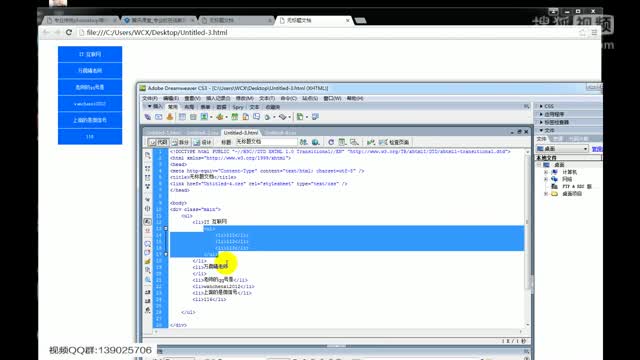Image resolution: width=640 pixels, height=360 pixels.
Task: Expand the 桌面项目 folder node
Action: (546, 194)
